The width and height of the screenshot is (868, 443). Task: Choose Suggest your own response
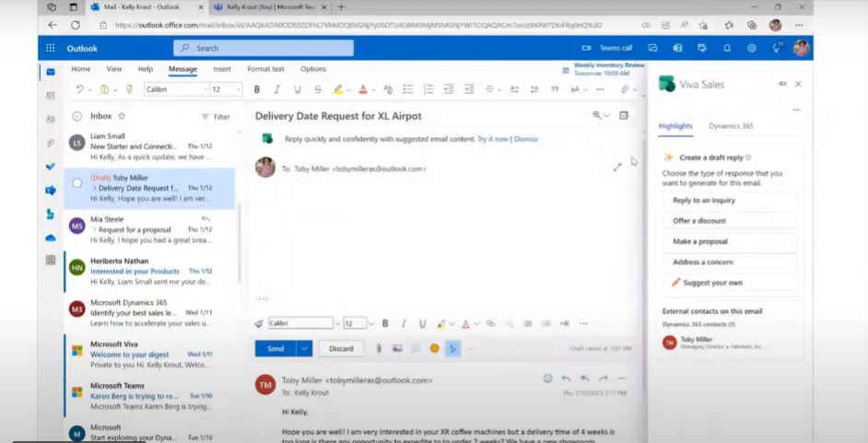730,283
